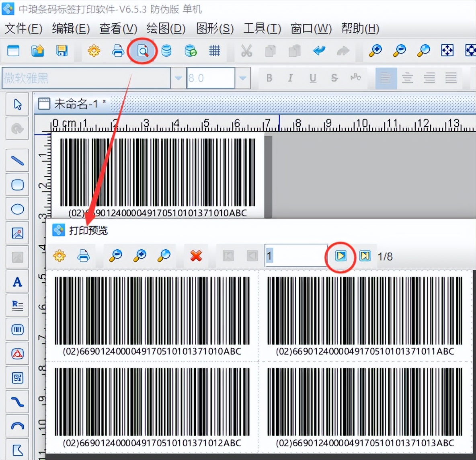Open a file with the folder icon
The image size is (476, 460).
click(x=38, y=51)
